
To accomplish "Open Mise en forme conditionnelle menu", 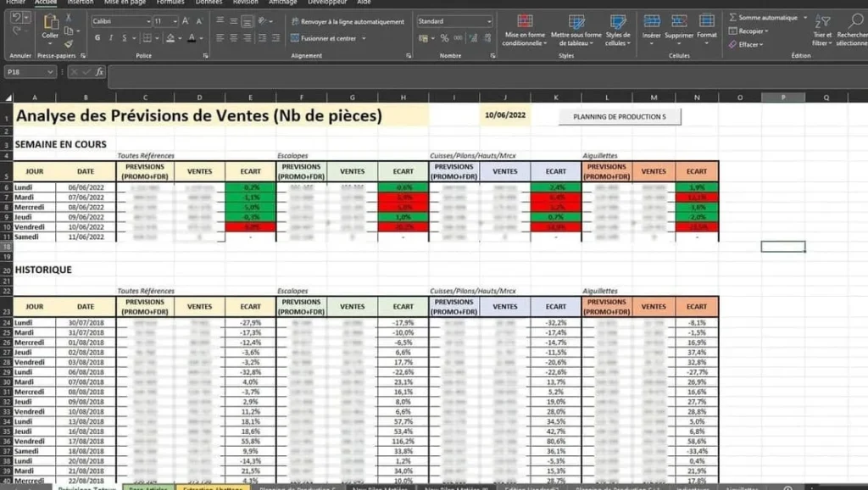I will 525,30.
